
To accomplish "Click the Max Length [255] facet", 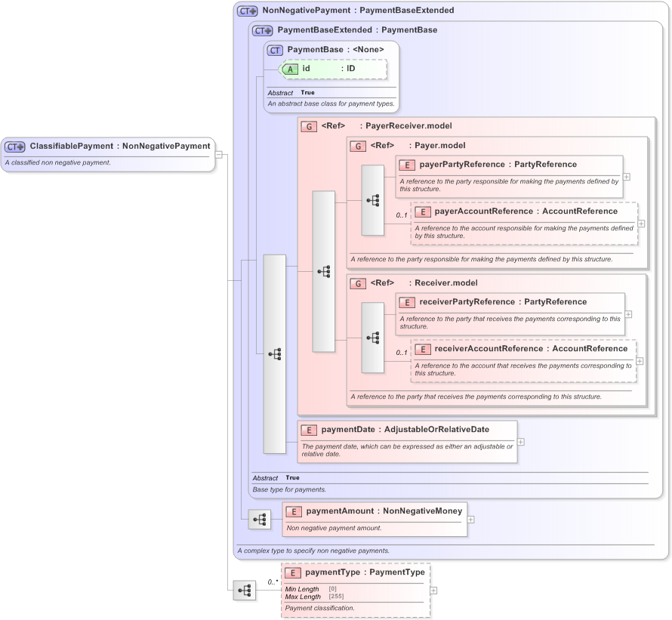I will (x=314, y=597).
